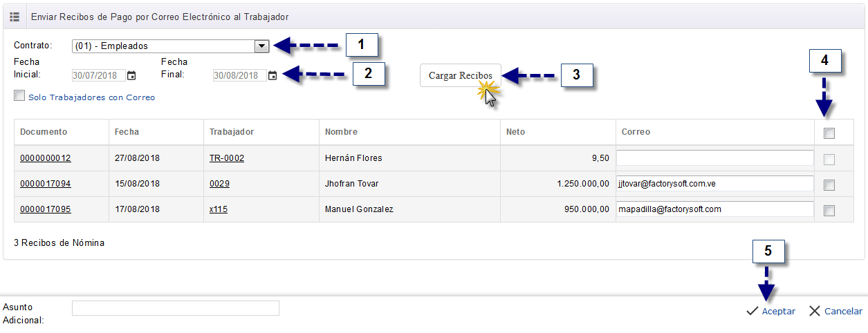Click the list menu icon in header
This screenshot has width=868, height=333.
pyautogui.click(x=14, y=17)
